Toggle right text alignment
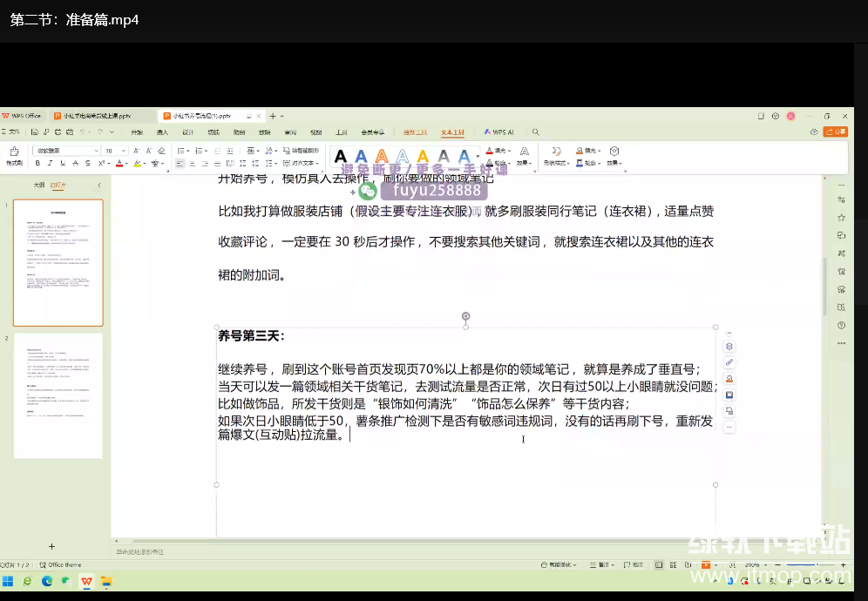 205,164
